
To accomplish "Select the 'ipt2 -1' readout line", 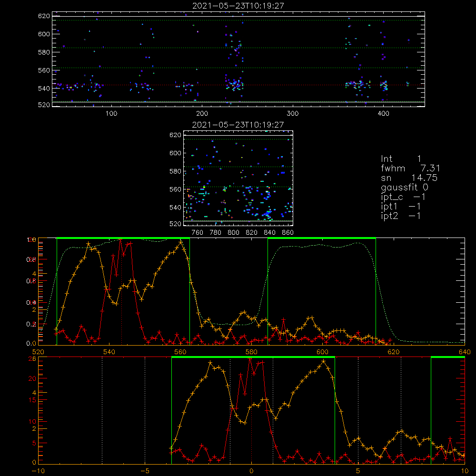I will pos(401,216).
